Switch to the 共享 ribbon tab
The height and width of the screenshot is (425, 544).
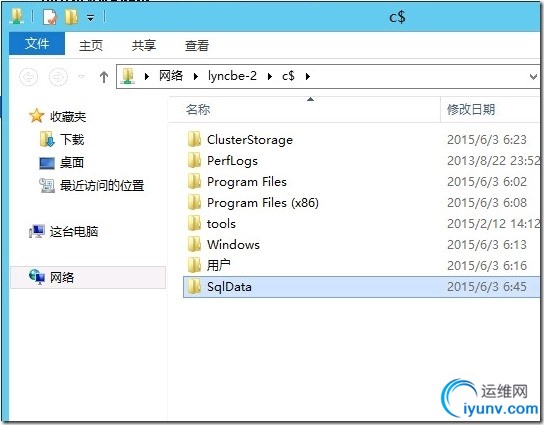point(144,45)
